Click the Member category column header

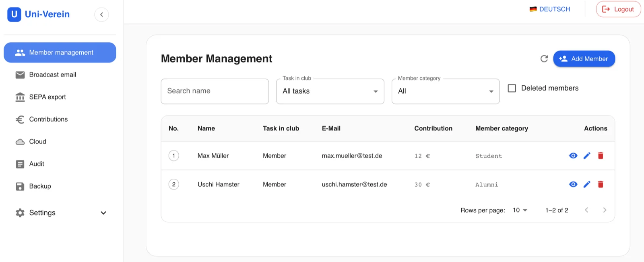(502, 128)
